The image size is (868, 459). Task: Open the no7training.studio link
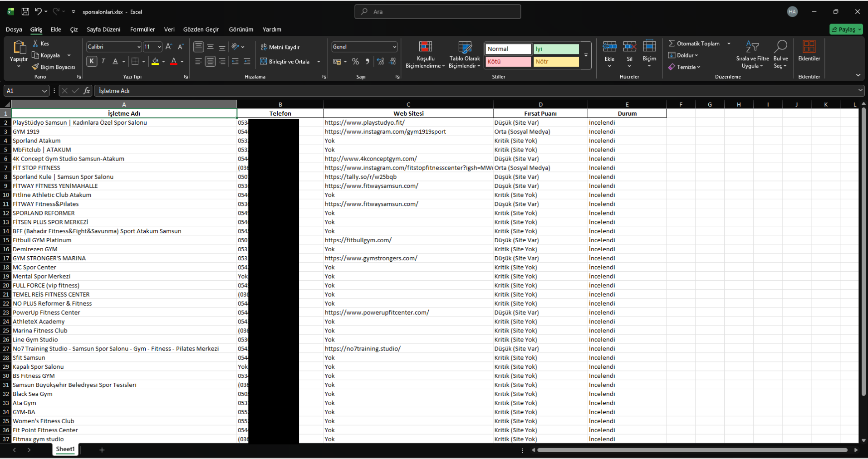point(363,349)
